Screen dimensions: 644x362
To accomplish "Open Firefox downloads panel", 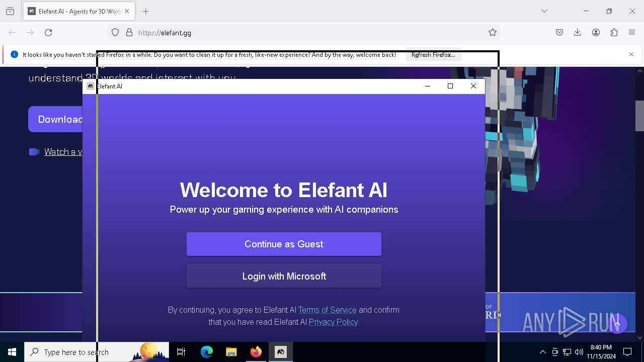I will (578, 33).
